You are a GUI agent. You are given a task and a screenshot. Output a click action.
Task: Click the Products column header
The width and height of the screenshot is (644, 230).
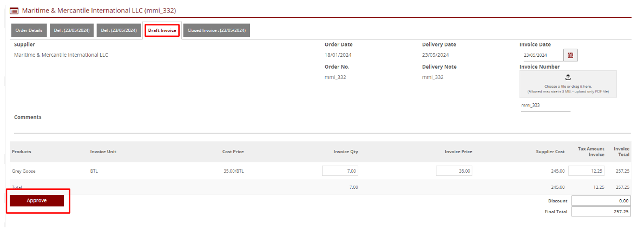22,152
